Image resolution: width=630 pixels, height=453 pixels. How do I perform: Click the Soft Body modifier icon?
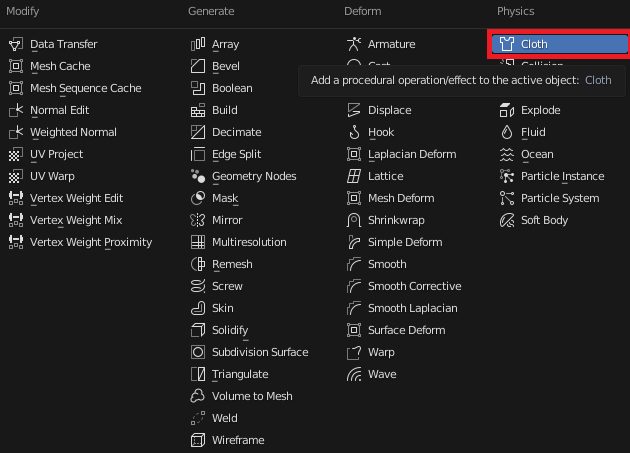(507, 220)
